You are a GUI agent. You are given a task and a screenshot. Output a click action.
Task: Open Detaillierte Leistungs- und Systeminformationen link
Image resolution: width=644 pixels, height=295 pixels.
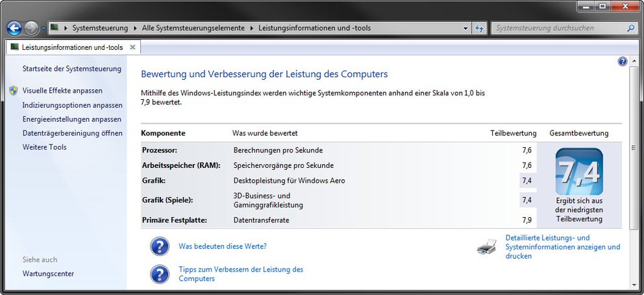click(x=563, y=247)
